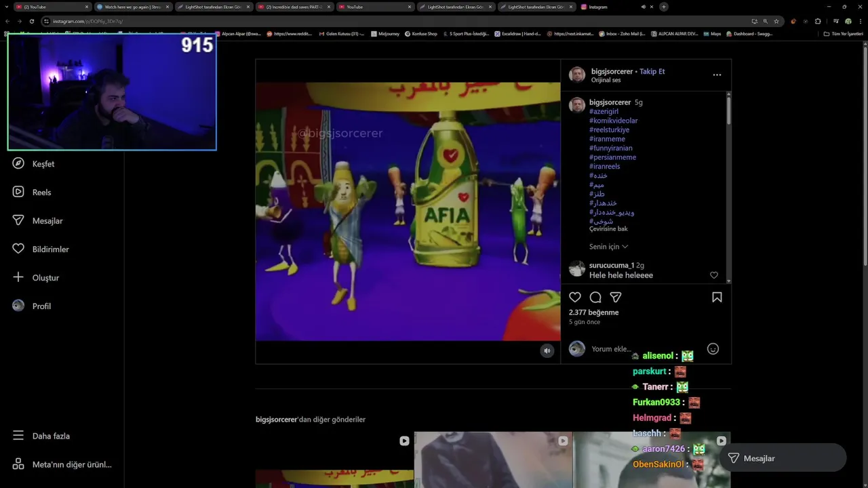This screenshot has height=488, width=868.
Task: Toggle video sound with speaker button
Action: pyautogui.click(x=547, y=350)
